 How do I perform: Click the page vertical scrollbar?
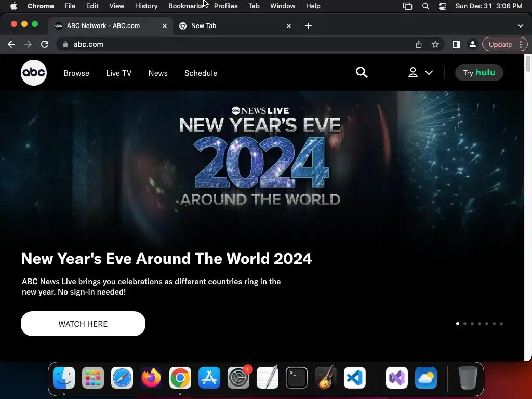[x=528, y=63]
